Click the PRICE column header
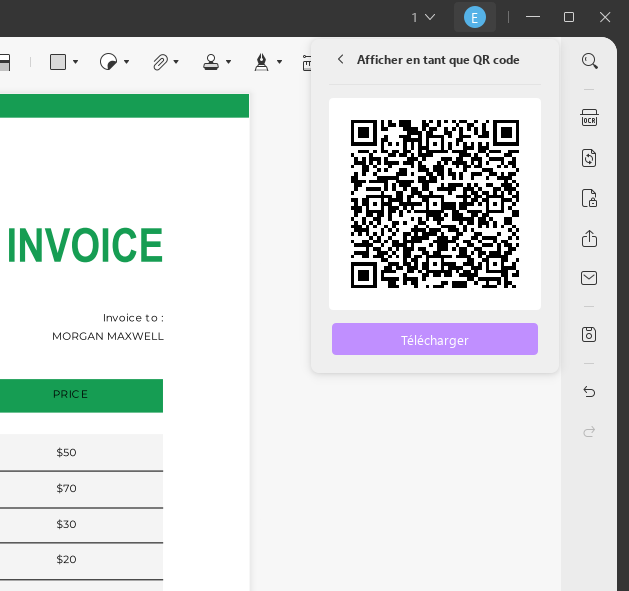629x591 pixels. 70,394
